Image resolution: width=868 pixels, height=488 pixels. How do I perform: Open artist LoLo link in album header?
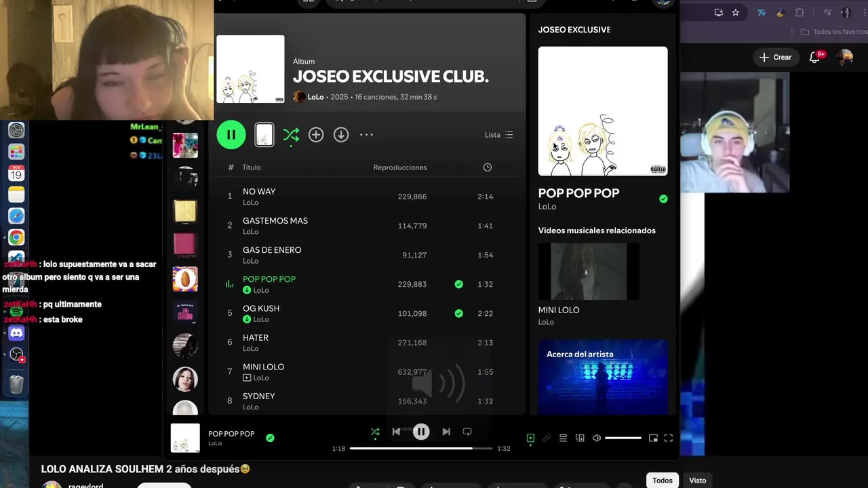click(x=315, y=97)
